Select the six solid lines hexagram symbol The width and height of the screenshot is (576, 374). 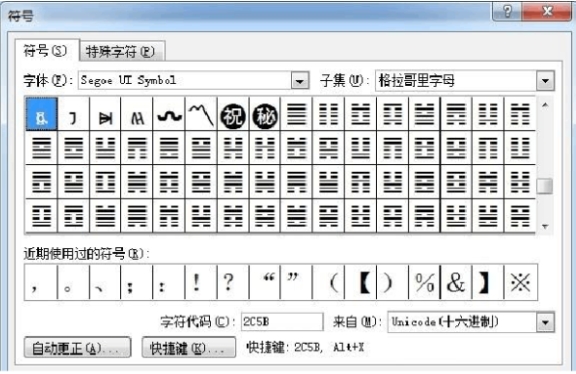coord(296,114)
